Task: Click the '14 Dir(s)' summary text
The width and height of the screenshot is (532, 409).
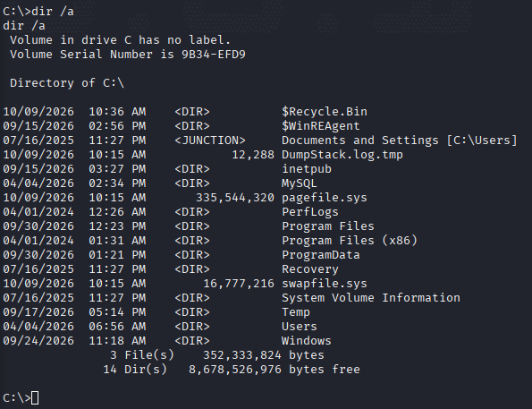Action: pyautogui.click(x=135, y=370)
